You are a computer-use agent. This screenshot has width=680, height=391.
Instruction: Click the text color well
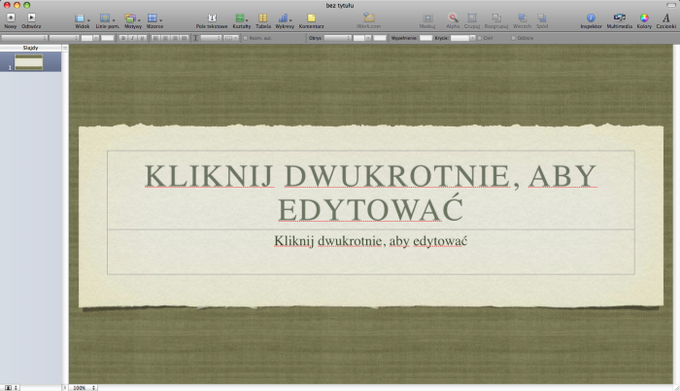click(x=107, y=38)
